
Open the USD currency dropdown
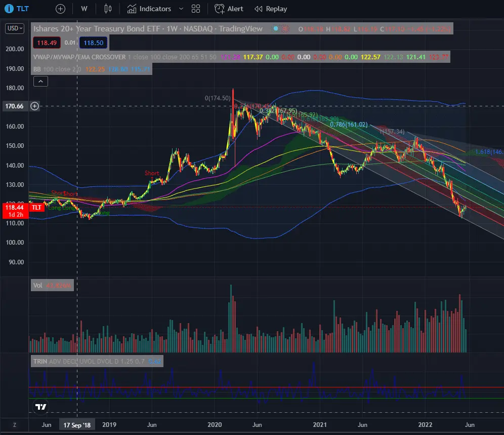pyautogui.click(x=14, y=29)
